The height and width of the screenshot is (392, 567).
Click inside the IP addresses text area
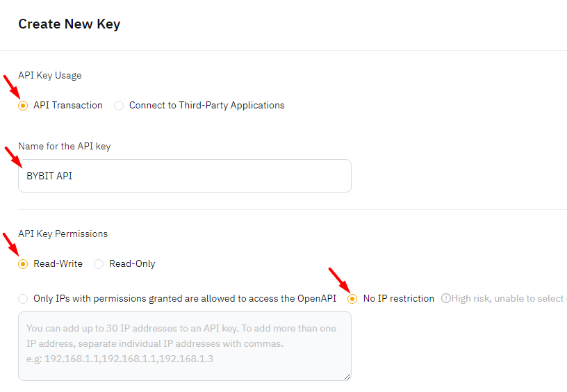coord(185,346)
